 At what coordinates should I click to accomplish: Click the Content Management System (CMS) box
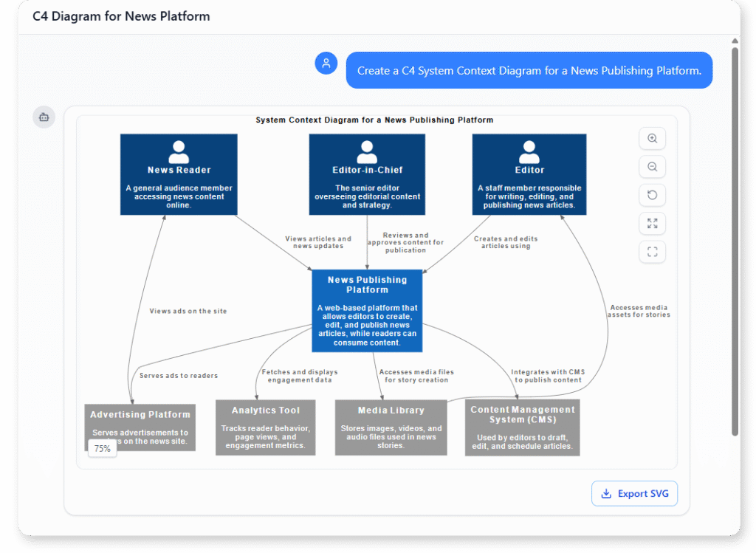point(523,427)
